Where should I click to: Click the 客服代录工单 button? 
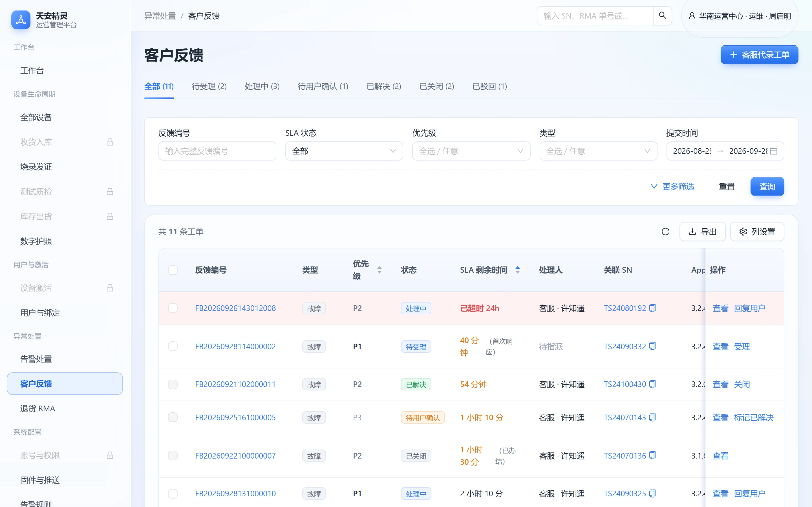coord(759,55)
